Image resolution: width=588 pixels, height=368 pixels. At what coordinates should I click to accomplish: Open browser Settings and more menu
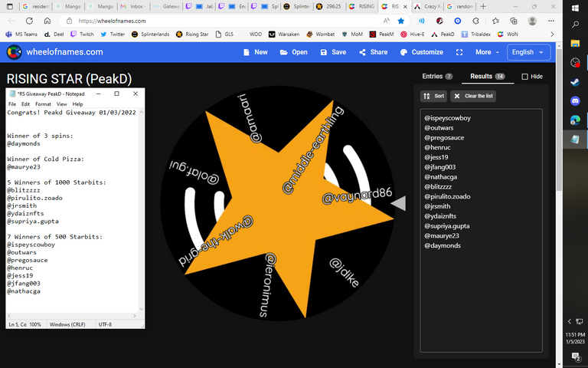pyautogui.click(x=551, y=21)
